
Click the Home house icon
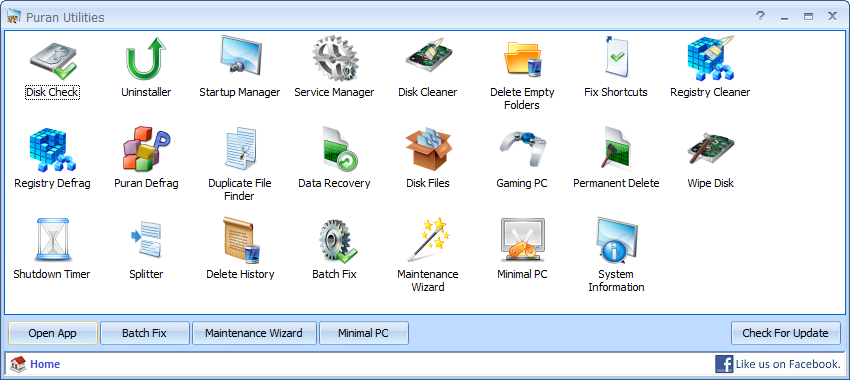click(18, 364)
